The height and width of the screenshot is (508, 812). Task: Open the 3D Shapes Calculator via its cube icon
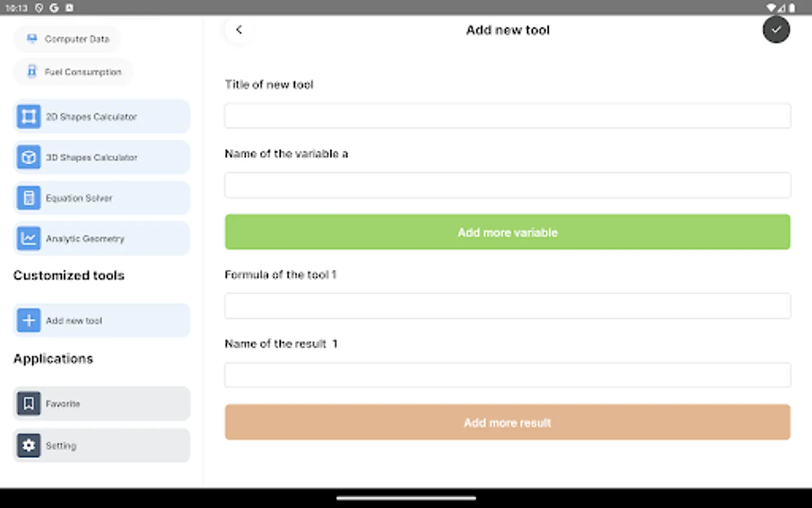[x=28, y=157]
